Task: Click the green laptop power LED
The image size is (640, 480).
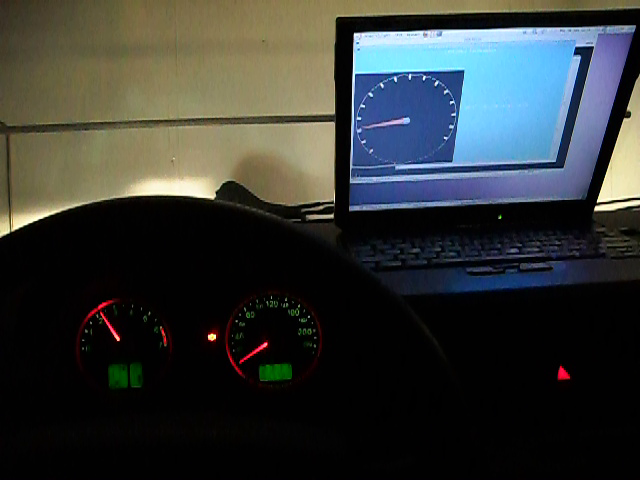Action: pyautogui.click(x=499, y=215)
